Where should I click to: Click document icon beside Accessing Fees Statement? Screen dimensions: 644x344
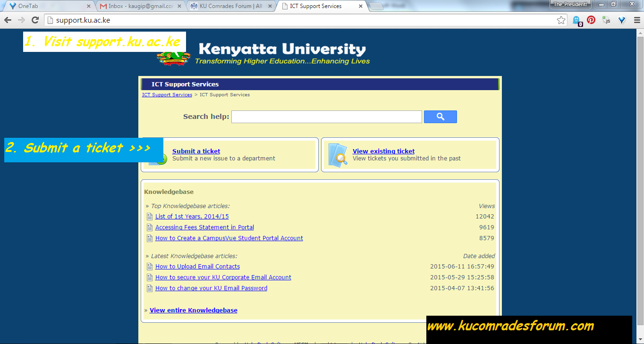[150, 227]
